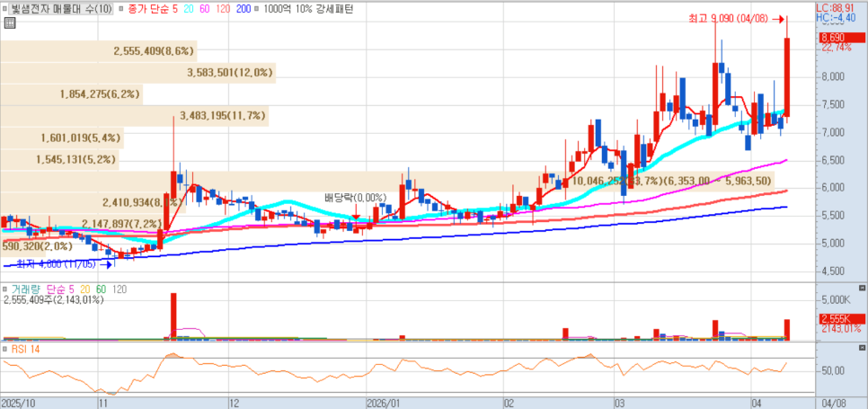Select the 120-day price moving average legend
Screen dimensions: 868x409
tap(221, 9)
